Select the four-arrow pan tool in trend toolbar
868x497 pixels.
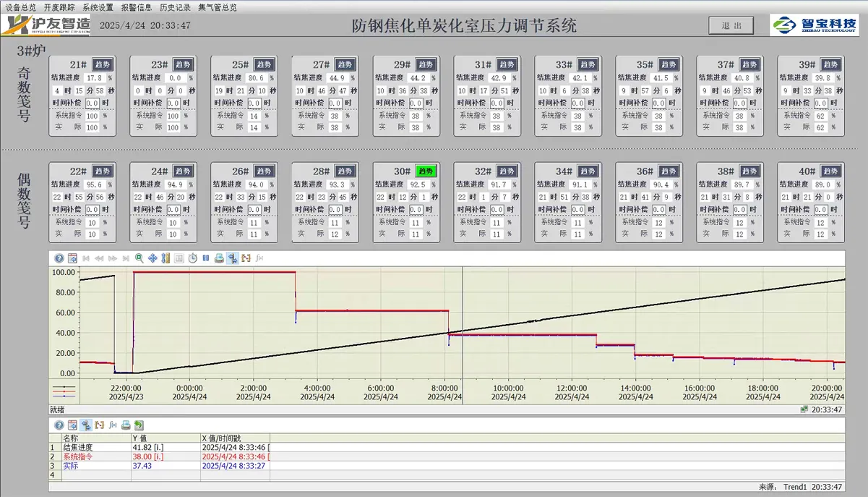click(x=152, y=258)
